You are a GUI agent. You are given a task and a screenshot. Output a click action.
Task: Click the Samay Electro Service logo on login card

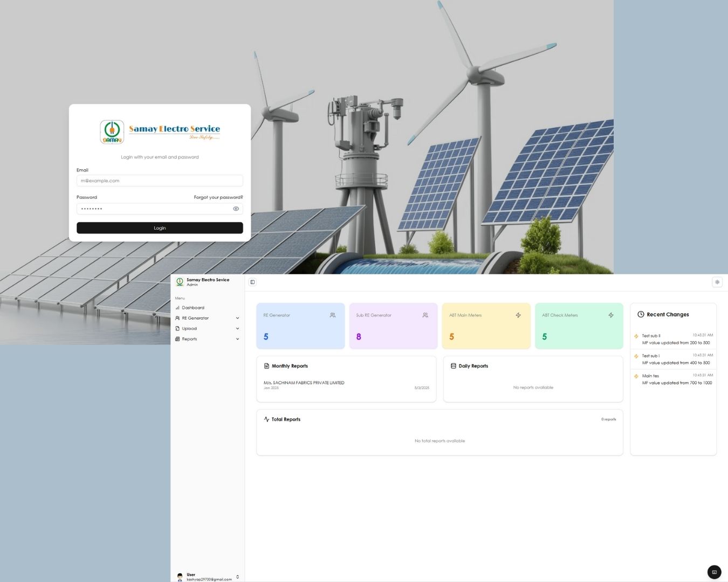coord(160,132)
